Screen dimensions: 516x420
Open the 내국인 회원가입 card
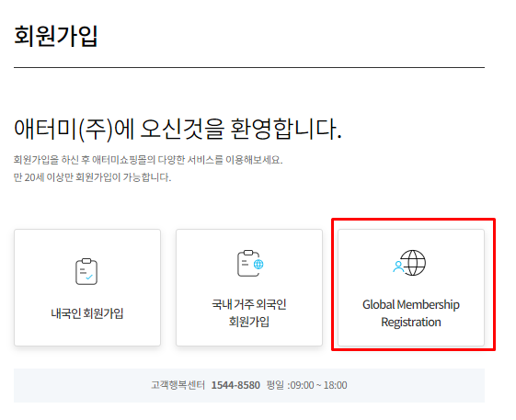tap(87, 288)
